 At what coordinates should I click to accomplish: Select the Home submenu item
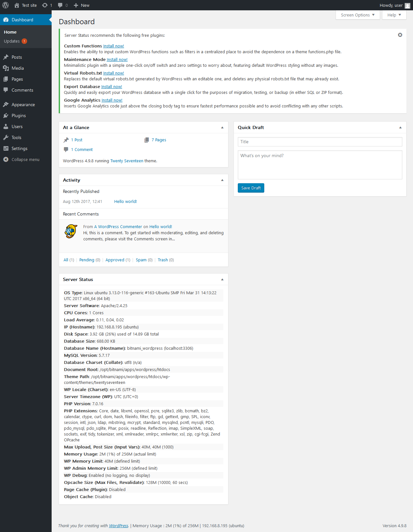click(x=10, y=32)
